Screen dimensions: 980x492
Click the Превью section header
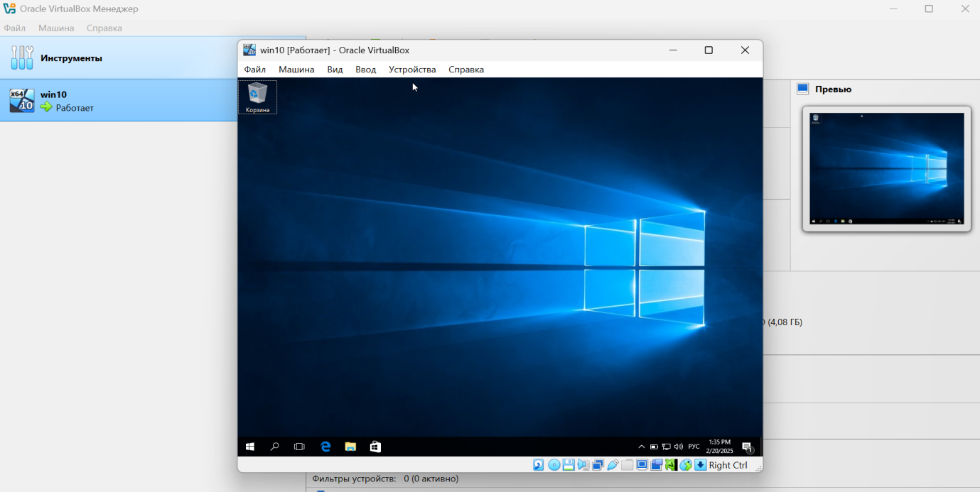pyautogui.click(x=833, y=89)
